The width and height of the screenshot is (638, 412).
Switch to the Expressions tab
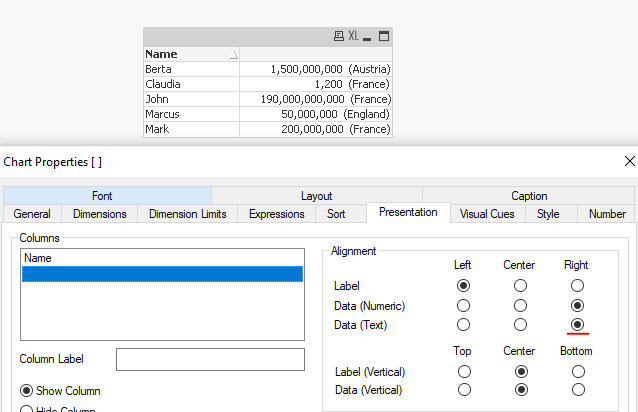(x=276, y=213)
